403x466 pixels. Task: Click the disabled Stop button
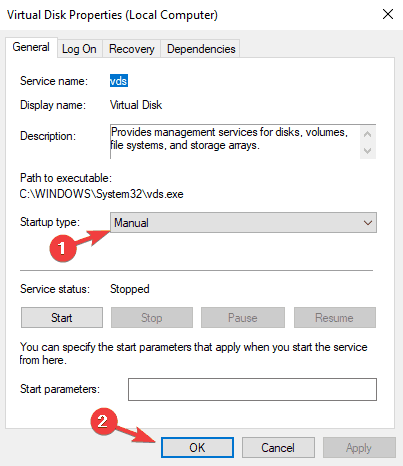coord(152,318)
